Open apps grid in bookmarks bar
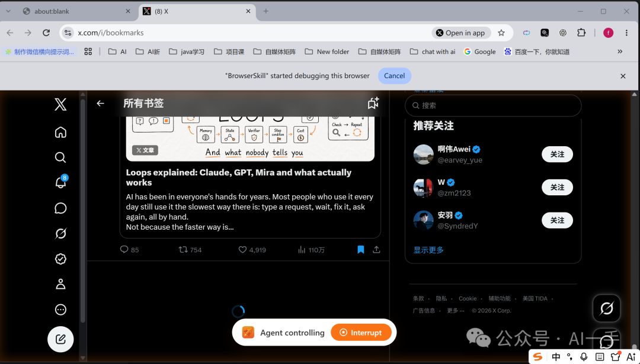Image resolution: width=640 pixels, height=364 pixels. pyautogui.click(x=88, y=51)
